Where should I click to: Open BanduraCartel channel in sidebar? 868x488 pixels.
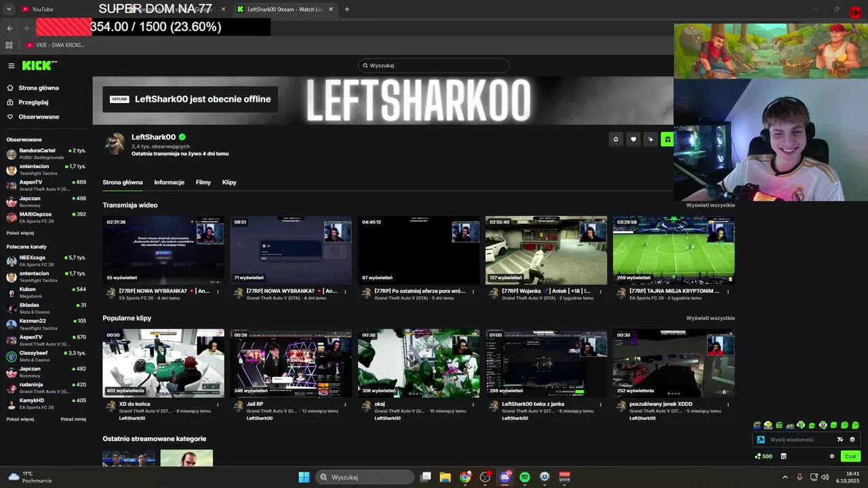[x=46, y=154]
